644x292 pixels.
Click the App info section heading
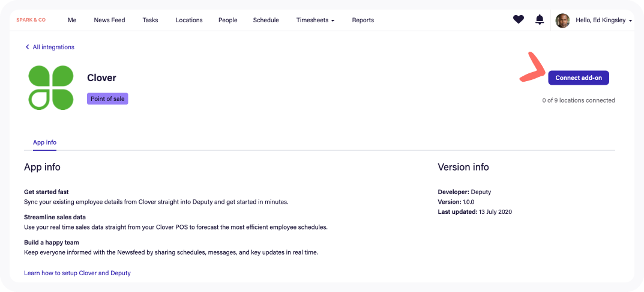[x=42, y=167]
